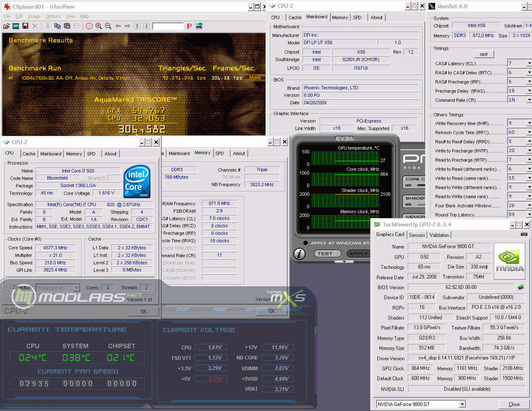Collapse the EVGA panel using the bottom arrow
Screen dimensions: 532x411
coord(344,262)
